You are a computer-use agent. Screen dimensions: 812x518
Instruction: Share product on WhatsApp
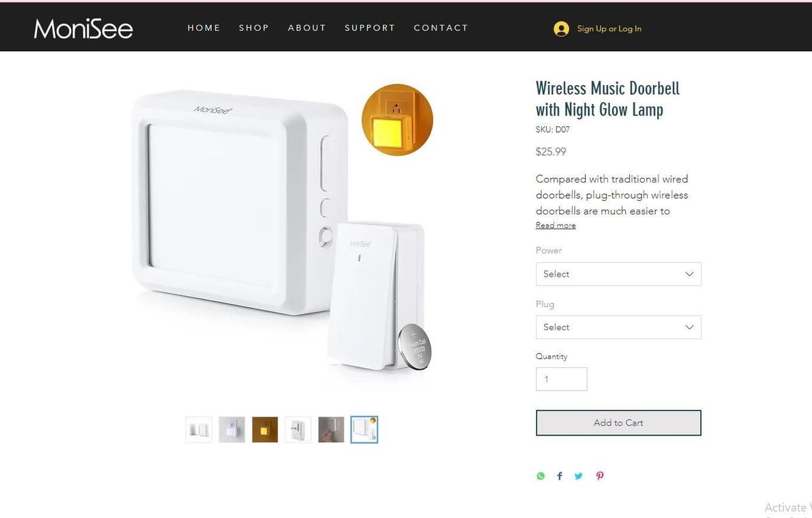click(541, 476)
